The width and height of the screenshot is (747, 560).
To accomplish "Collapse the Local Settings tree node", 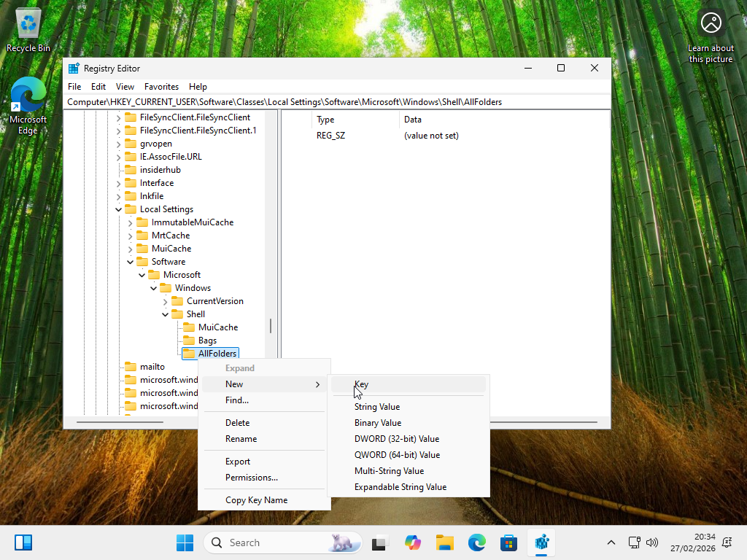I will point(119,209).
